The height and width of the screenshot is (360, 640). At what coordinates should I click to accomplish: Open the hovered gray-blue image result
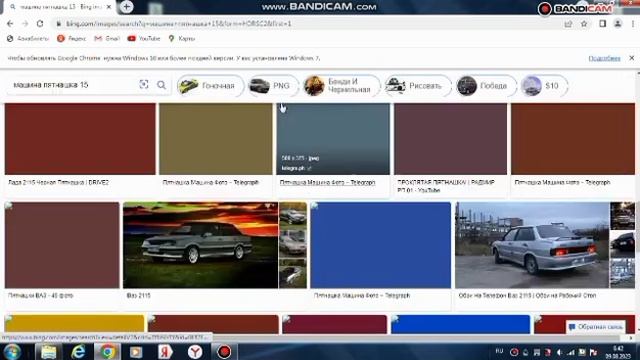(x=333, y=139)
